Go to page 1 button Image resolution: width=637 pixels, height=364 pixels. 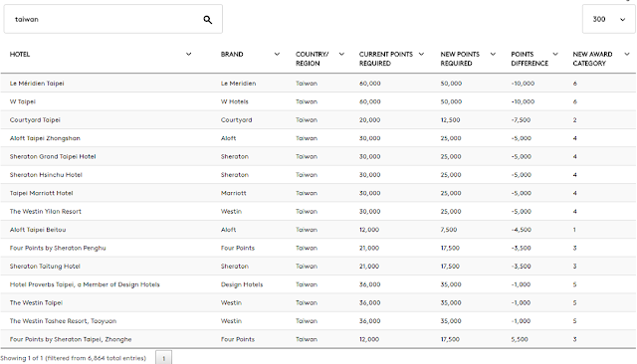163,358
